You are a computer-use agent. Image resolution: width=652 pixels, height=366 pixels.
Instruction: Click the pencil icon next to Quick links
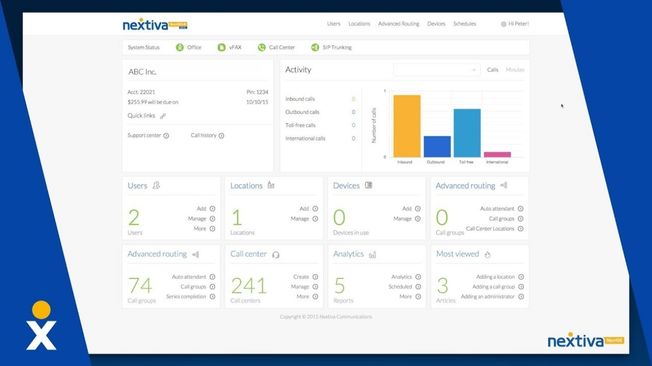(x=163, y=116)
